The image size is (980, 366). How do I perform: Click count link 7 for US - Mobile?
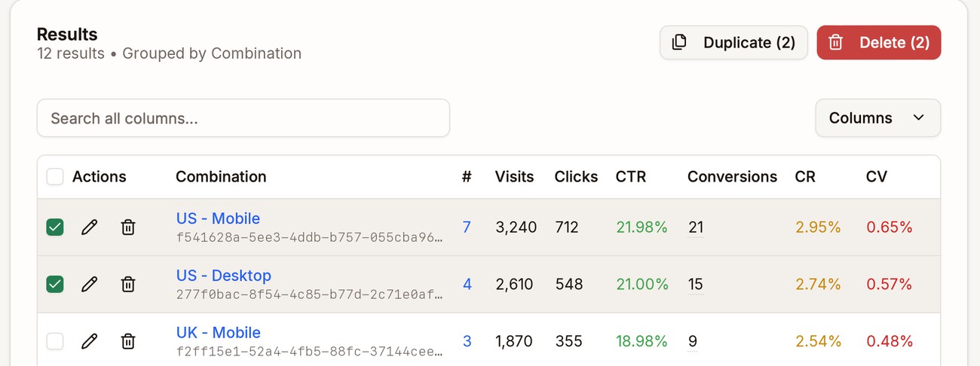[x=467, y=227]
